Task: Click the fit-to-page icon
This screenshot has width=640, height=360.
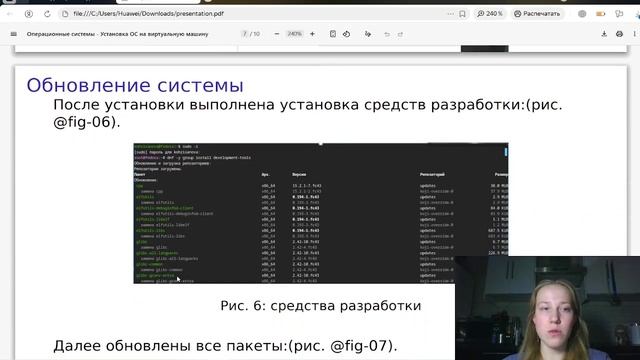Action: tap(333, 34)
